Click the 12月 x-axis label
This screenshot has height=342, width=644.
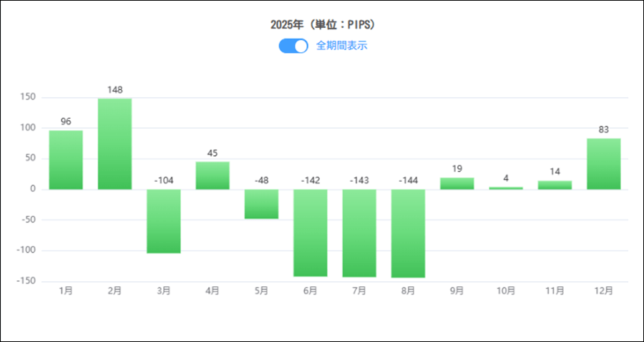coord(604,290)
